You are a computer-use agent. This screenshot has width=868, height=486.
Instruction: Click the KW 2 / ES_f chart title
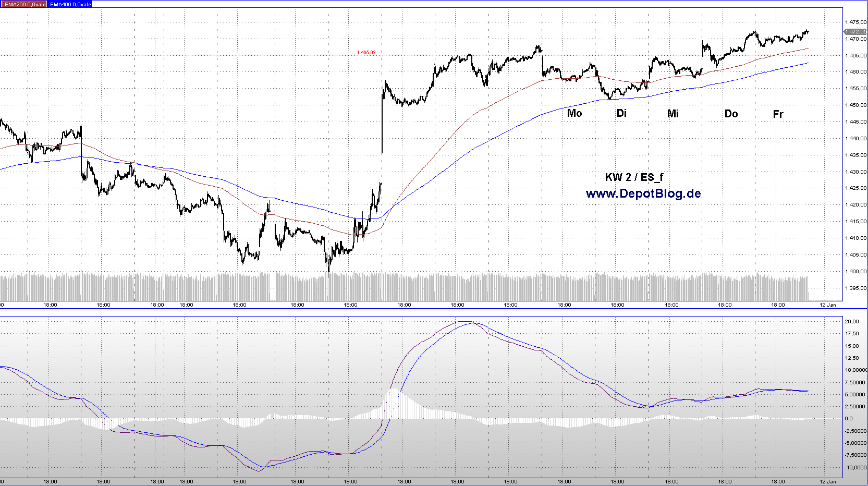(x=634, y=177)
